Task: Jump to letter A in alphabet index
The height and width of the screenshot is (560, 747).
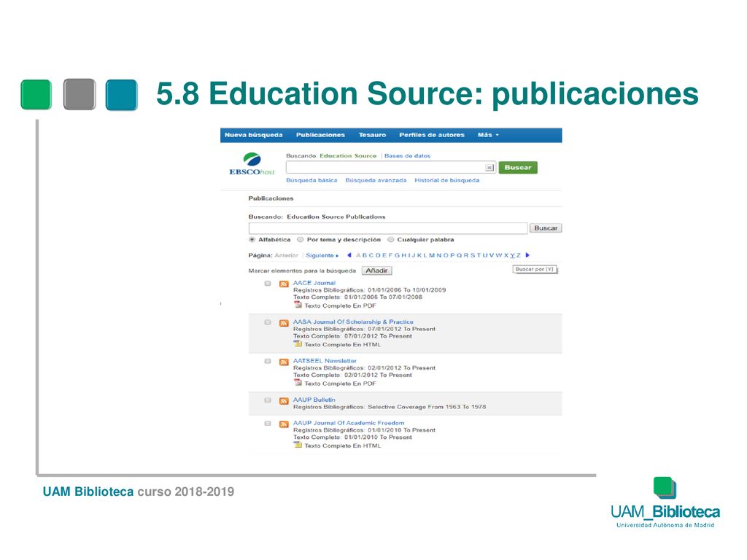Action: pyautogui.click(x=358, y=256)
